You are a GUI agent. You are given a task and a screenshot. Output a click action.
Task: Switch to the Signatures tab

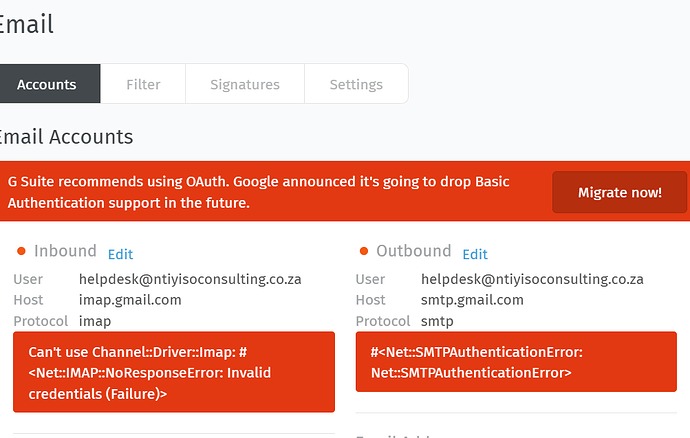(245, 84)
